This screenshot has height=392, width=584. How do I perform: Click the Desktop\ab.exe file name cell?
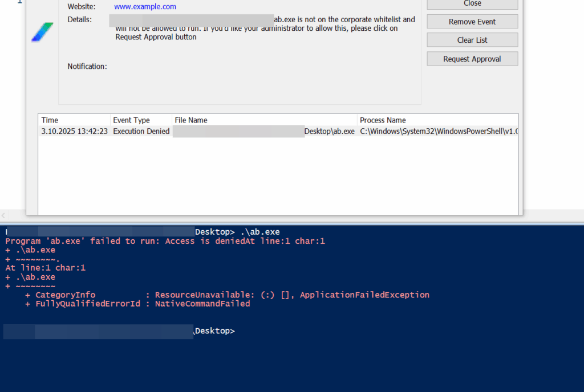point(329,131)
